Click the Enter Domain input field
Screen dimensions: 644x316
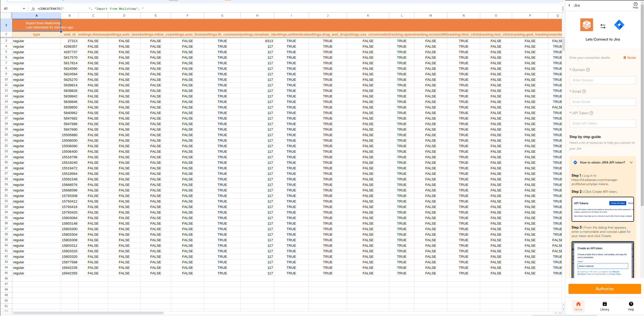602,80
